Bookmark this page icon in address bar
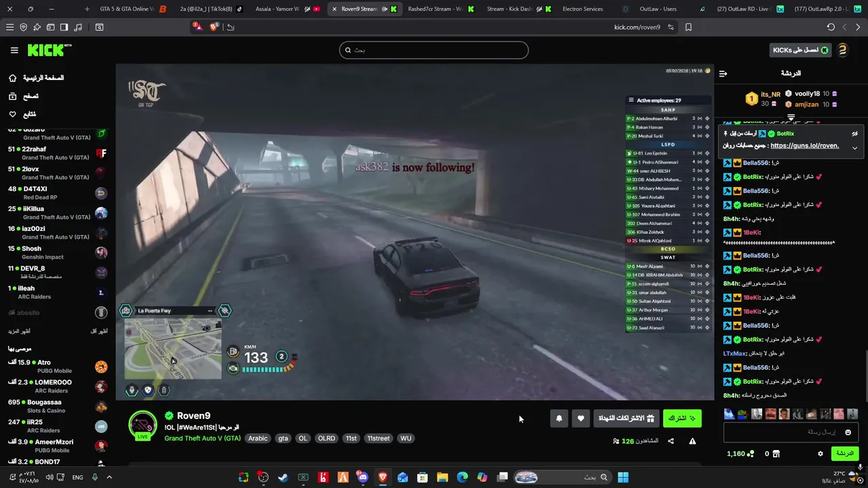The height and width of the screenshot is (488, 868). pyautogui.click(x=688, y=27)
